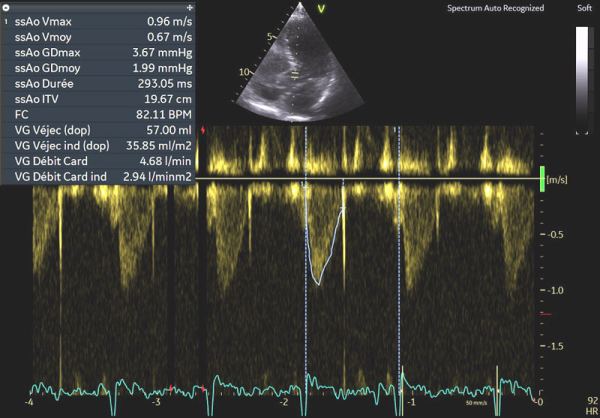The height and width of the screenshot is (418, 600).
Task: Select the VG Véjec (dop) row
Action: (x=100, y=129)
